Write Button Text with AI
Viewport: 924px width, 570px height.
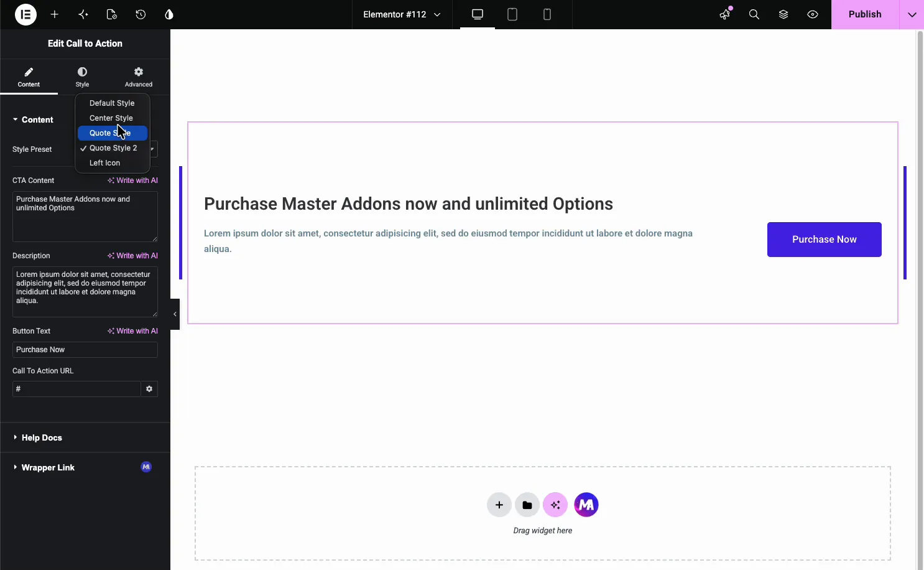[x=132, y=331]
